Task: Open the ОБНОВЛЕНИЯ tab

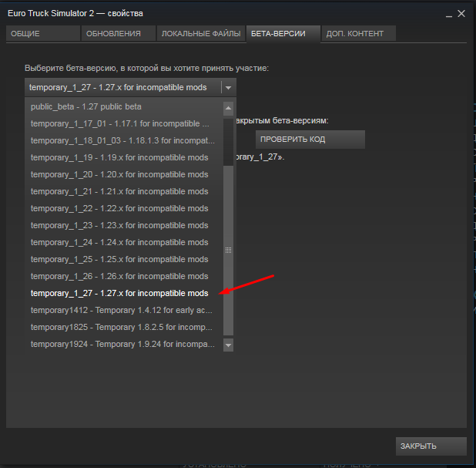Action: coord(119,33)
